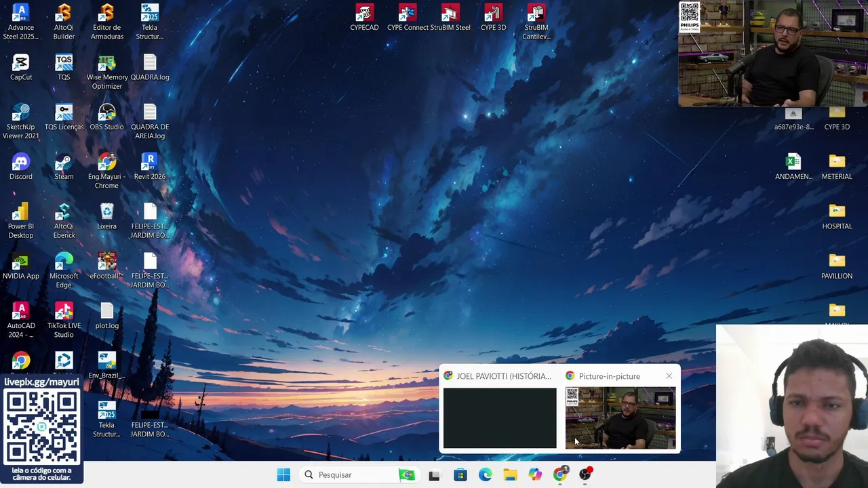
Task: Click the JOEL PAVIOTTI (HISTÓRIA... preview title
Action: coord(504,376)
